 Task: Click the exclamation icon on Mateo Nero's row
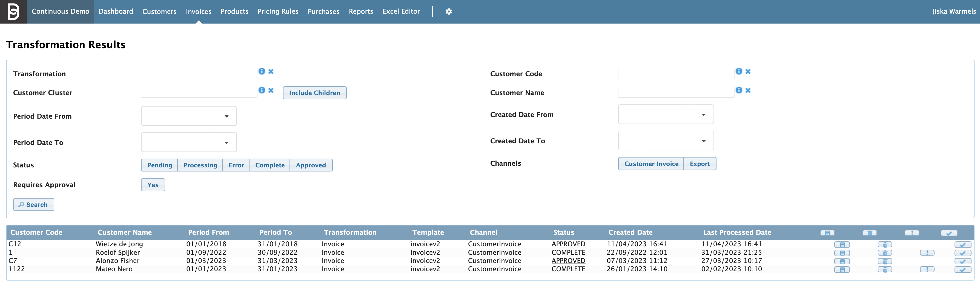927,269
